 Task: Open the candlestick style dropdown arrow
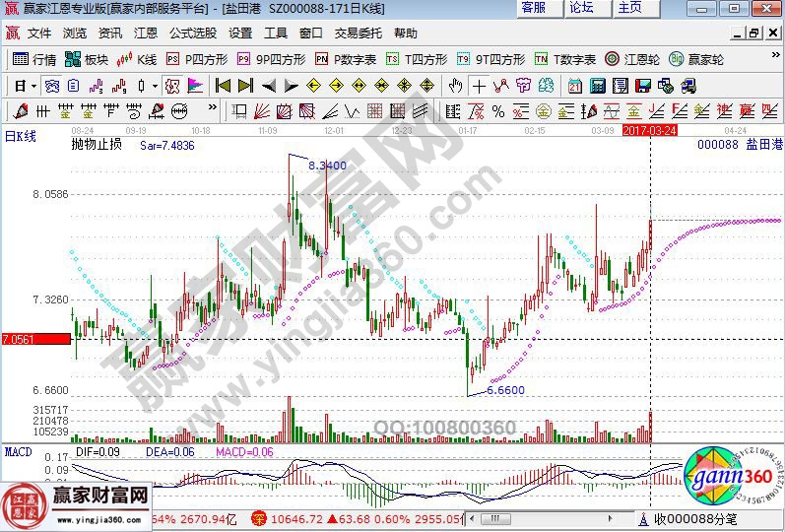pyautogui.click(x=155, y=86)
